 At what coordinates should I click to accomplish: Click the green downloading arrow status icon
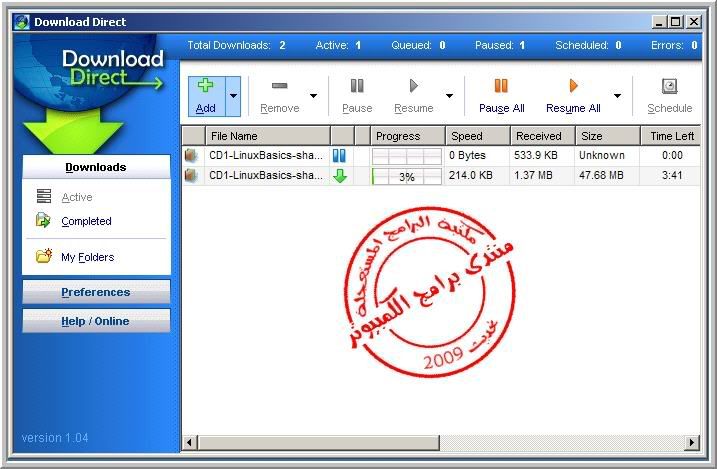(x=340, y=176)
